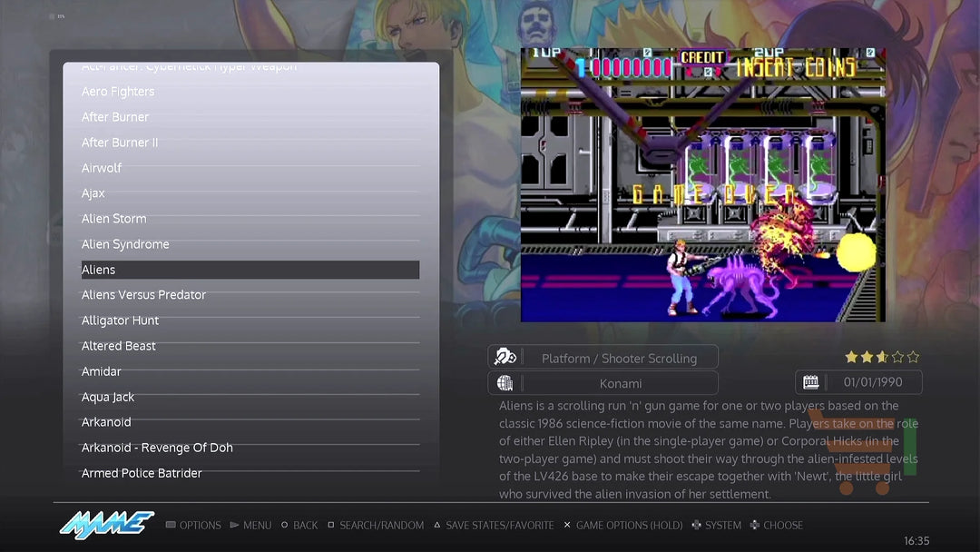Click the Aliens game description text
980x552 pixels.
click(x=708, y=449)
